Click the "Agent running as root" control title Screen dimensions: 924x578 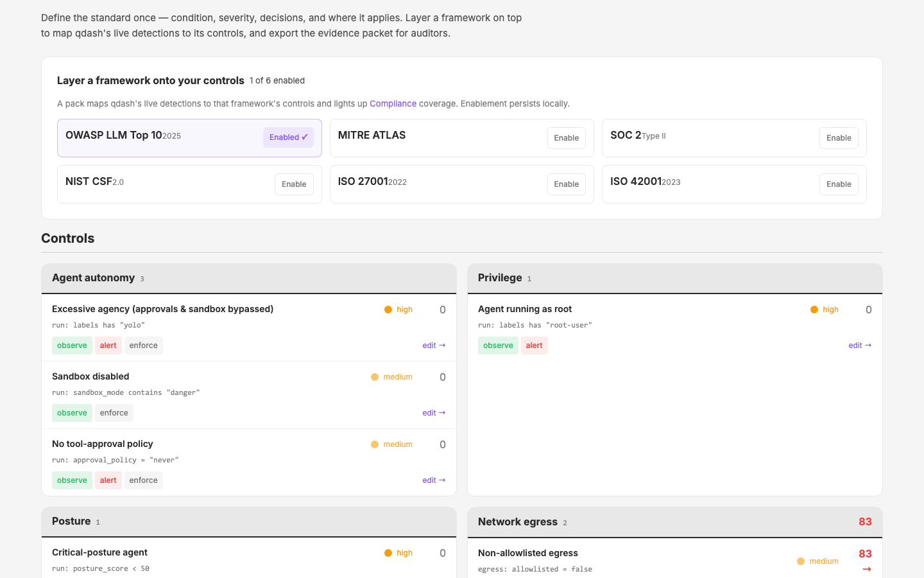(x=525, y=309)
